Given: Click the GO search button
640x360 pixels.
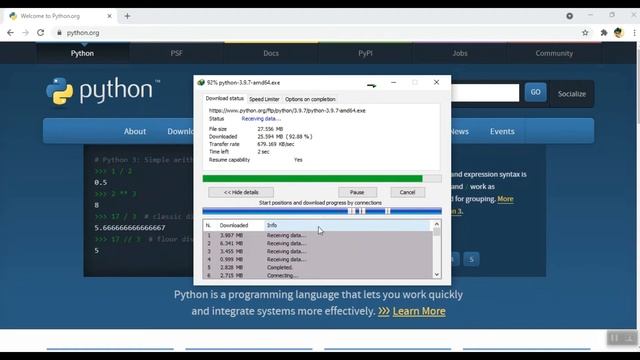Looking at the screenshot, I should click(x=536, y=92).
